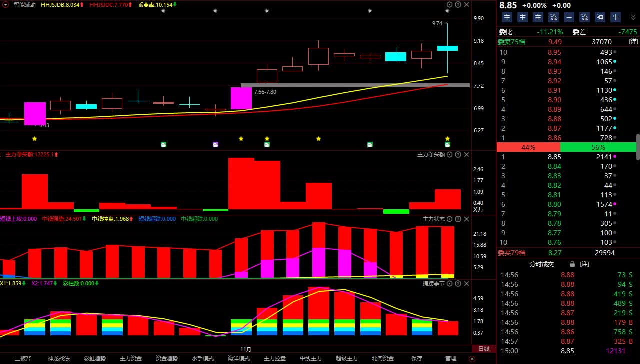640x364 pixels.
Task: Click the 主力净买额:12225.1 indicator value
Action: 32,155
